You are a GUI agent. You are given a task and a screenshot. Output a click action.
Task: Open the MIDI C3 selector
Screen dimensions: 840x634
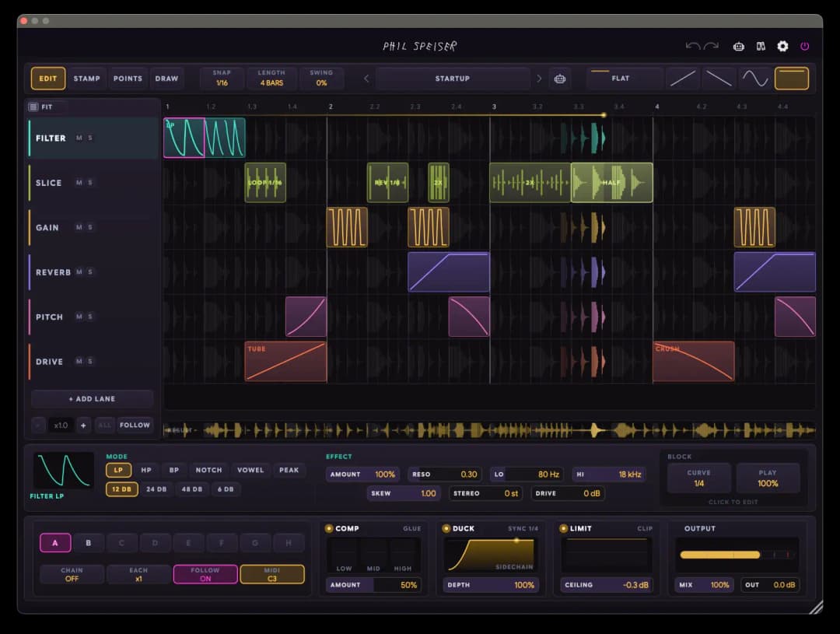[x=272, y=574]
